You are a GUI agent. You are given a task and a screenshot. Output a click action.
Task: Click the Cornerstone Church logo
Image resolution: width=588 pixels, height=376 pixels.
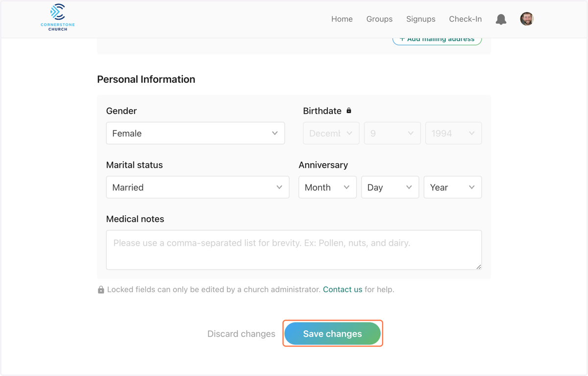pos(58,18)
